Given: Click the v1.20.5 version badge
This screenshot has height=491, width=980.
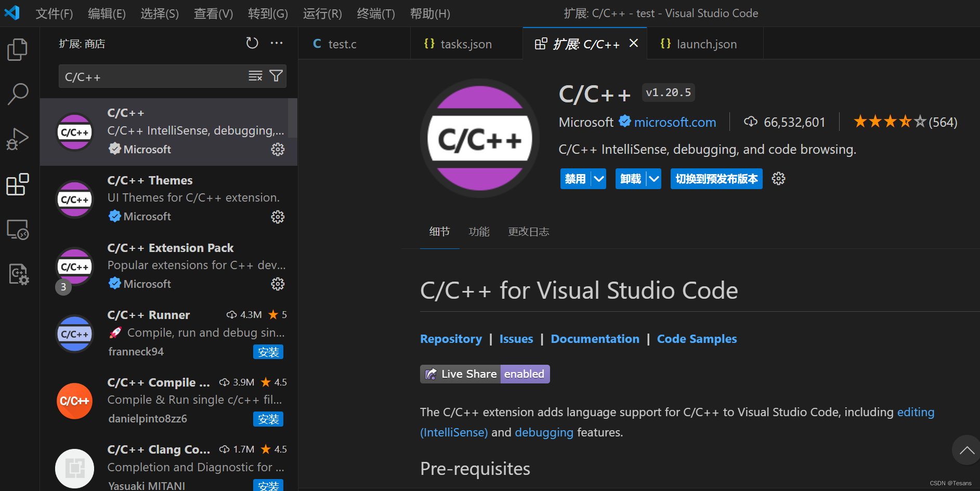Looking at the screenshot, I should pos(668,92).
